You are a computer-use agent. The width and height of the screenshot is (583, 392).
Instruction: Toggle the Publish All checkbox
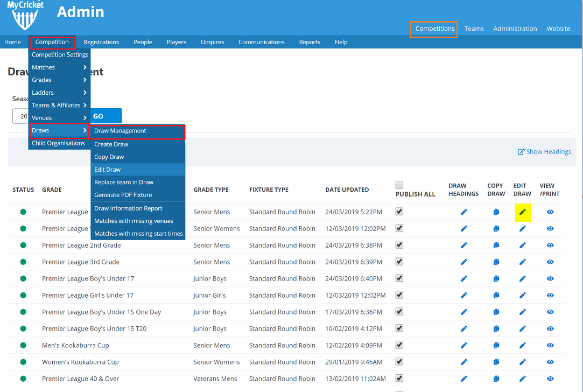[399, 185]
